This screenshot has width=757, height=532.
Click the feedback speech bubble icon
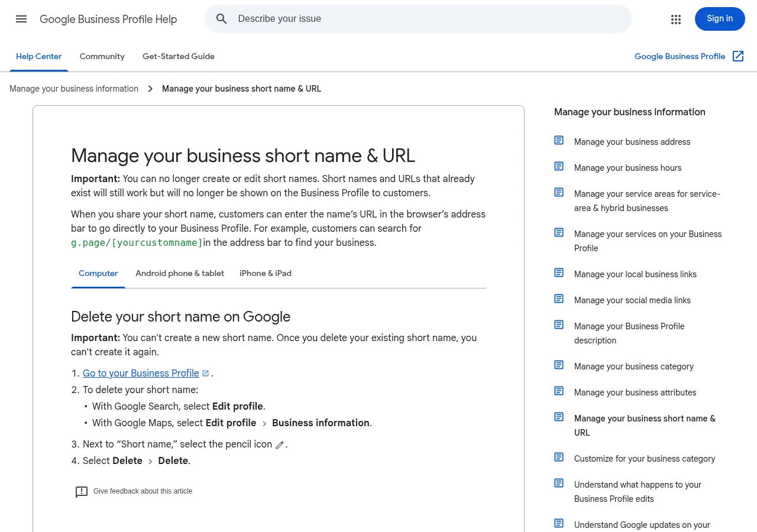[x=82, y=492]
